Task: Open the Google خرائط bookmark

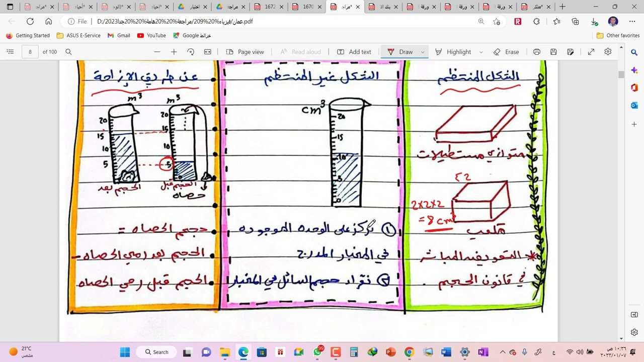Action: coord(192,36)
